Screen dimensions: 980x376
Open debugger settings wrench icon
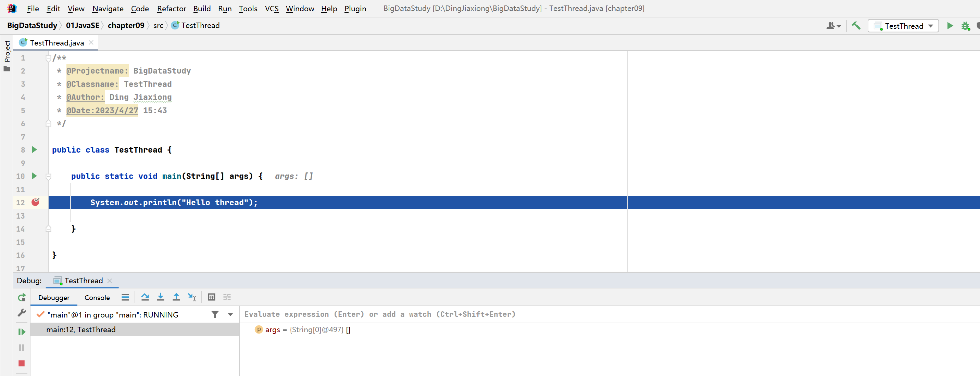[22, 313]
